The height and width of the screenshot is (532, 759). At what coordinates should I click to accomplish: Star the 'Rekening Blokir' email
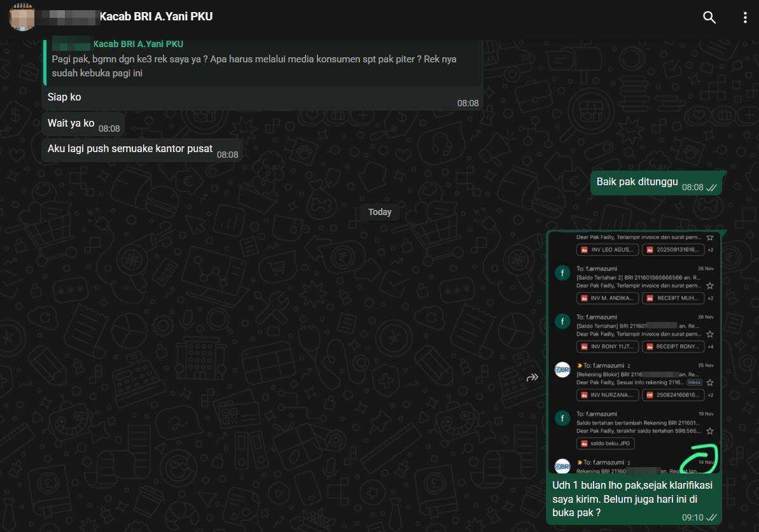coord(710,382)
